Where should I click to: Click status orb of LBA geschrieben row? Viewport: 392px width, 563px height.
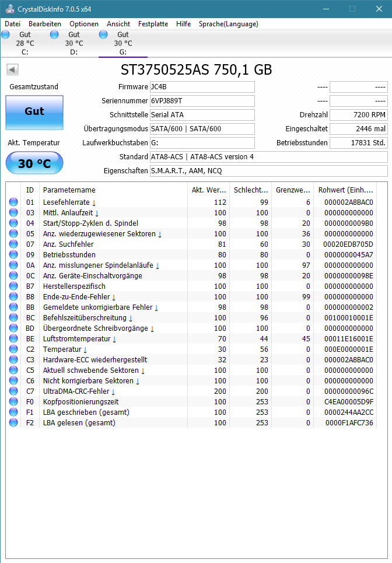[13, 412]
